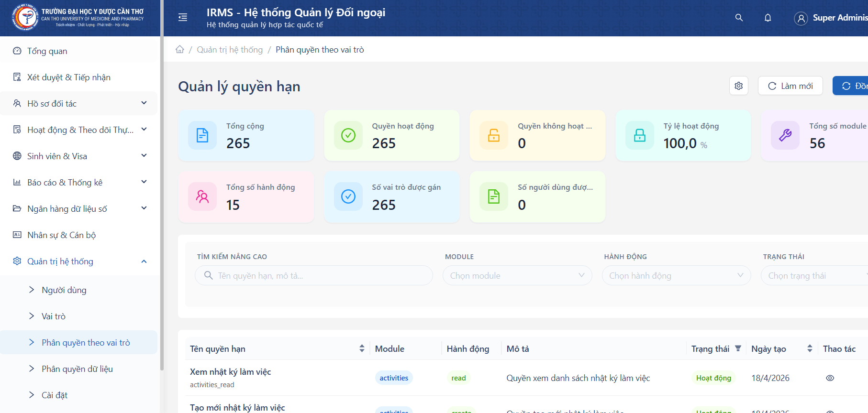Expand Ngân hàng dữ liệu số chevron
The height and width of the screenshot is (413, 868).
[144, 208]
